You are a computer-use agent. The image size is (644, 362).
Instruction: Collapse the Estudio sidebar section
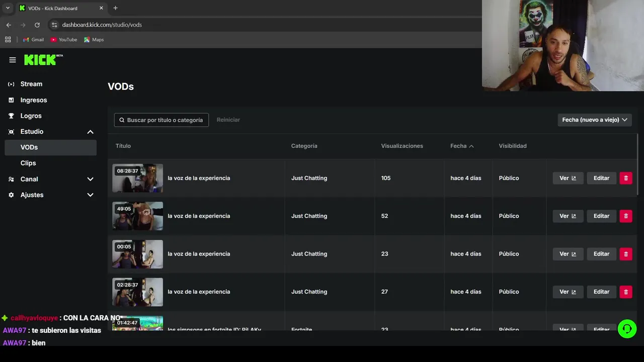point(90,132)
